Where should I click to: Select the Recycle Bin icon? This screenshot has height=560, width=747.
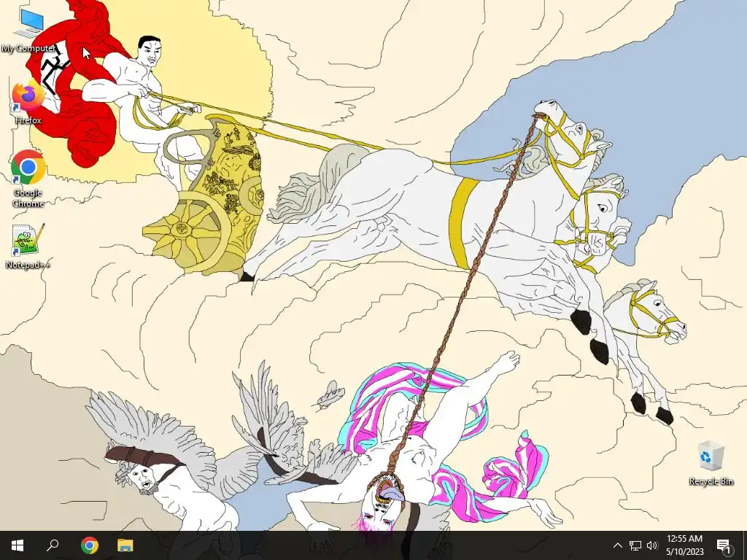[x=711, y=463]
